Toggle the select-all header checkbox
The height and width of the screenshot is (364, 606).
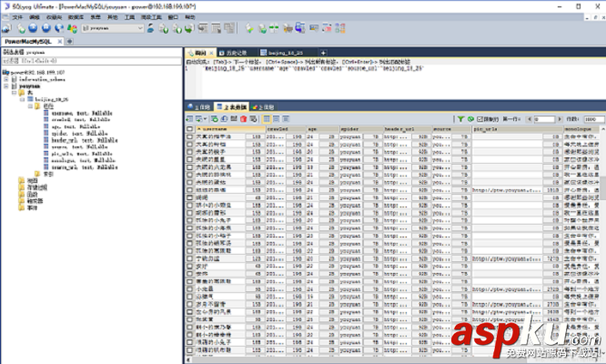(x=190, y=129)
